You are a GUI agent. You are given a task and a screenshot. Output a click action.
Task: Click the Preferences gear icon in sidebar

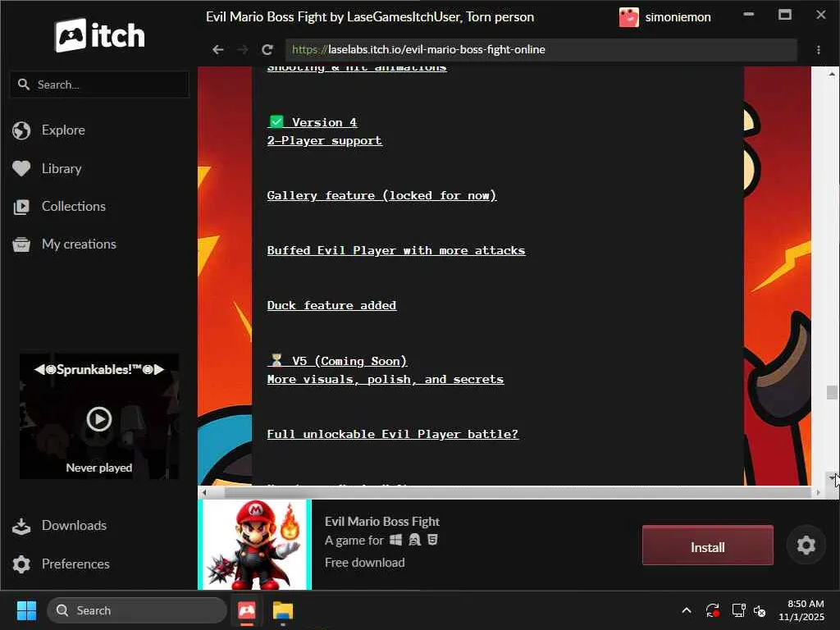[x=21, y=564]
